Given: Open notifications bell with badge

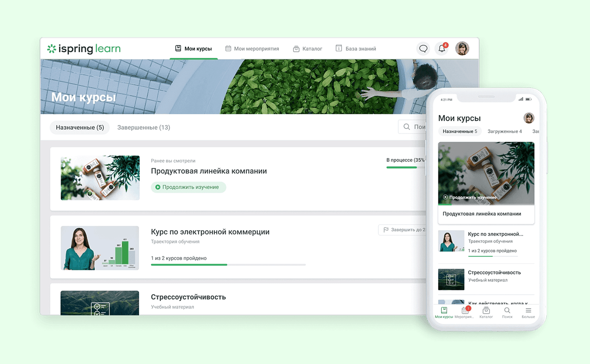Looking at the screenshot, I should coord(442,49).
